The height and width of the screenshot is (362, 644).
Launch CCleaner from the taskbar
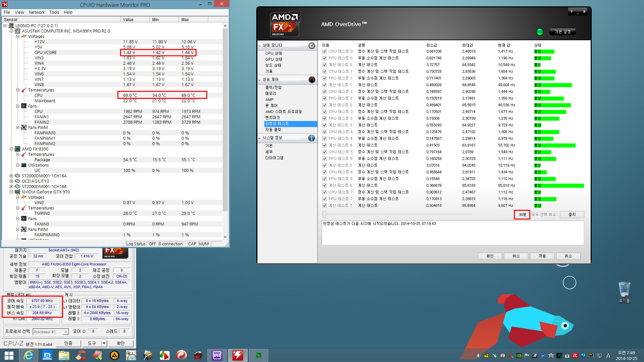coord(80,355)
